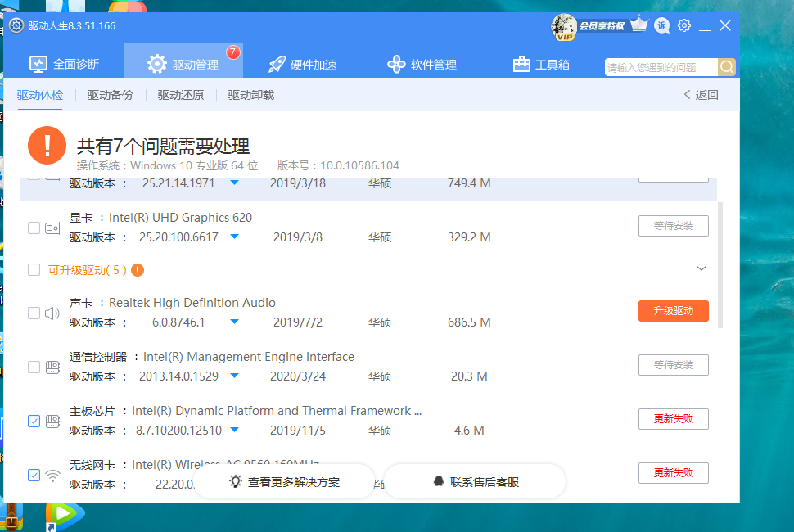Open the 全面诊断 tab

click(x=64, y=65)
